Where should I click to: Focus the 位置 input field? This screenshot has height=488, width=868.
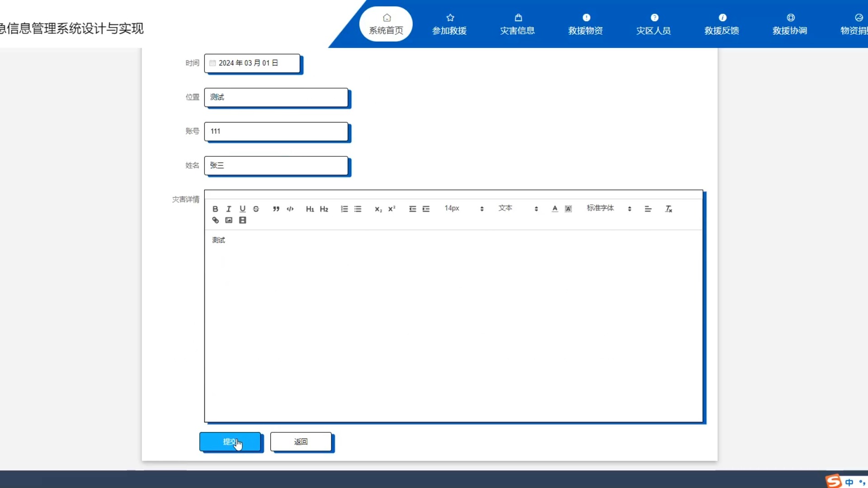click(x=276, y=97)
